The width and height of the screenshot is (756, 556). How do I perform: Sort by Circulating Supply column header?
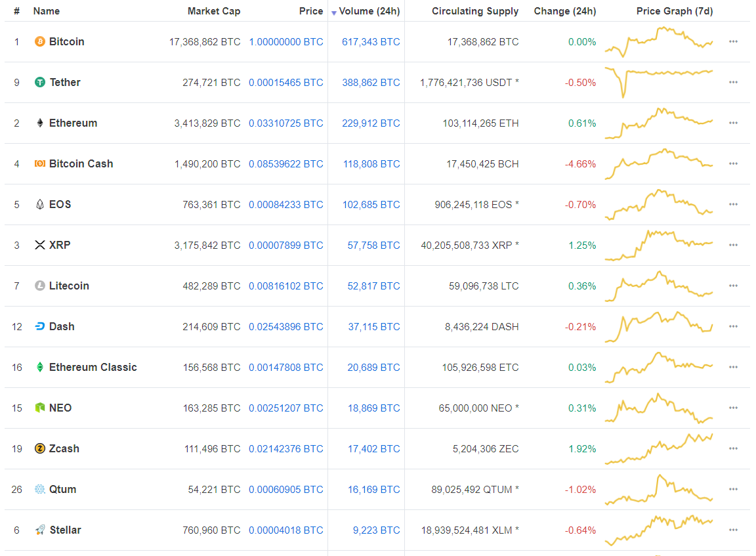(475, 11)
